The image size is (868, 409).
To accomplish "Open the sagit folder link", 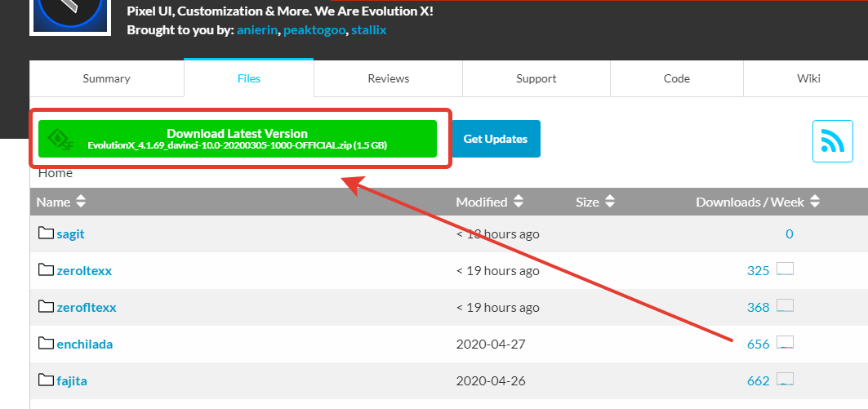I will (x=70, y=234).
